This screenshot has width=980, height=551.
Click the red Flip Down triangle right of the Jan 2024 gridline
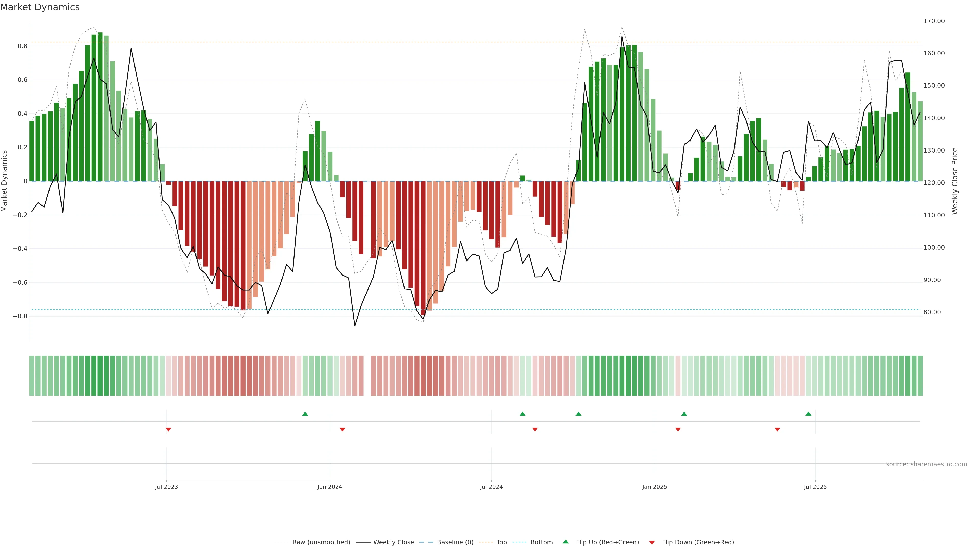(x=342, y=429)
